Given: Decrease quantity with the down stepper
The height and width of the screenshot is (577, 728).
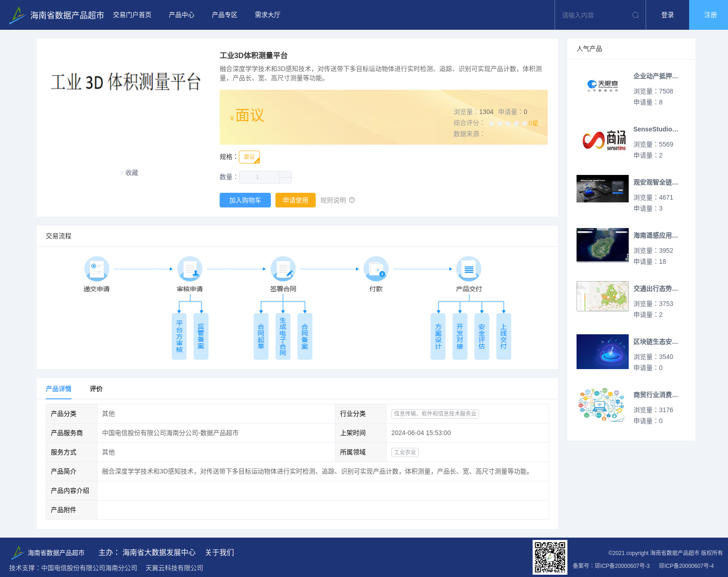Looking at the screenshot, I should click(286, 180).
